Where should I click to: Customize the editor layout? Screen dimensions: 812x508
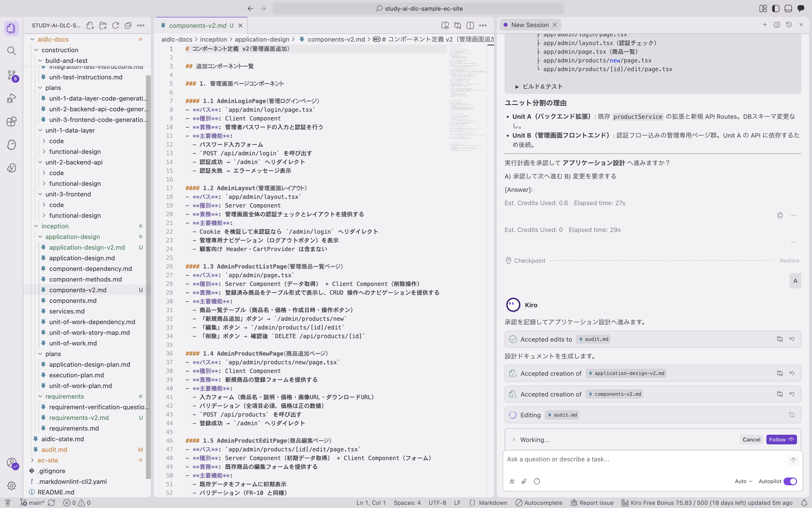(x=763, y=8)
